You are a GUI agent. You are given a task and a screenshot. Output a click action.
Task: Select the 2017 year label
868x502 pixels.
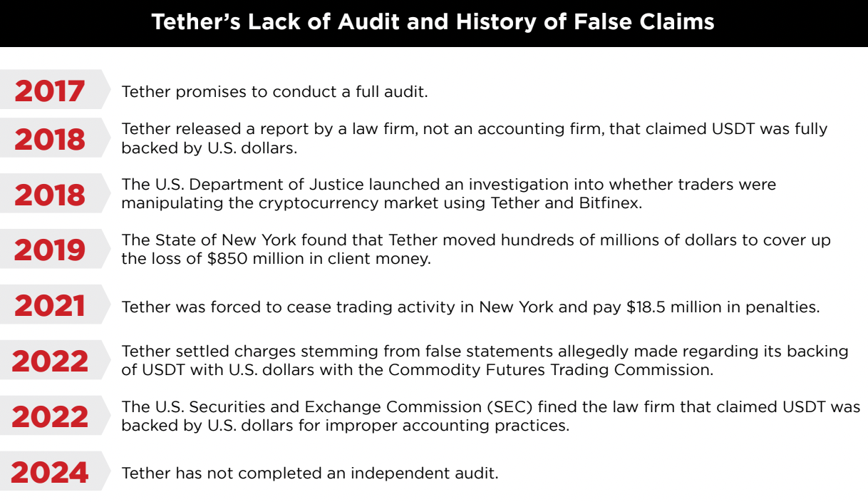(x=50, y=91)
